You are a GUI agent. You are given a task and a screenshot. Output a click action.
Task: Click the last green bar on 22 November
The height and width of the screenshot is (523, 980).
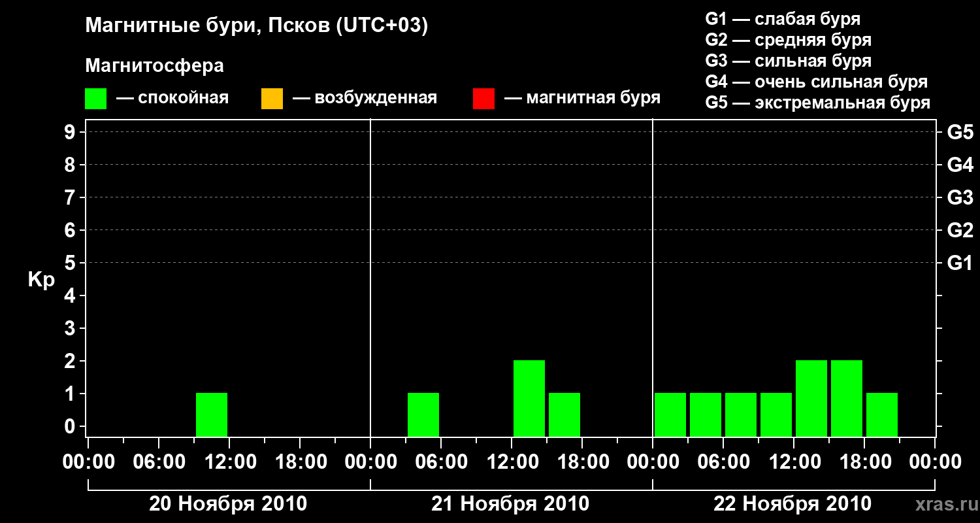pyautogui.click(x=882, y=414)
